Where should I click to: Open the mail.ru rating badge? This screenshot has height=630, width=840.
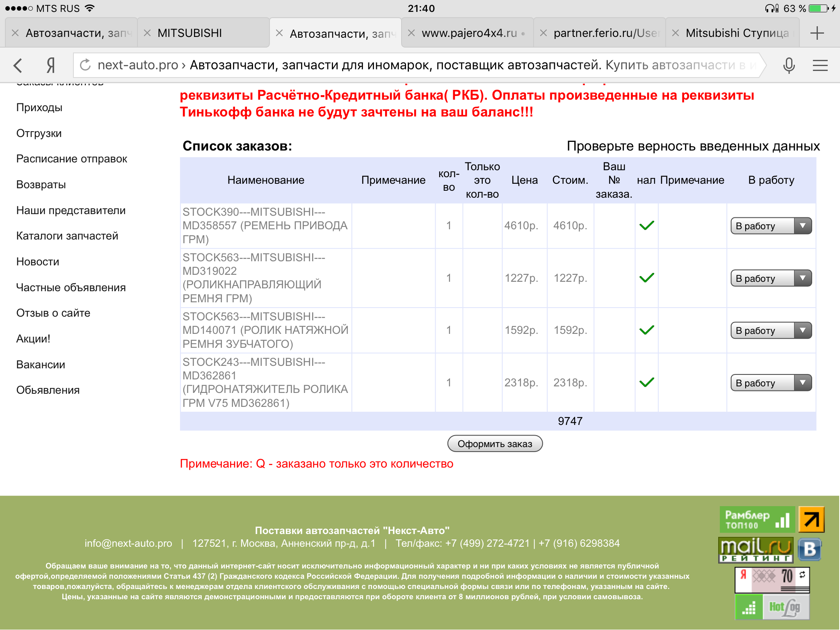pyautogui.click(x=756, y=550)
